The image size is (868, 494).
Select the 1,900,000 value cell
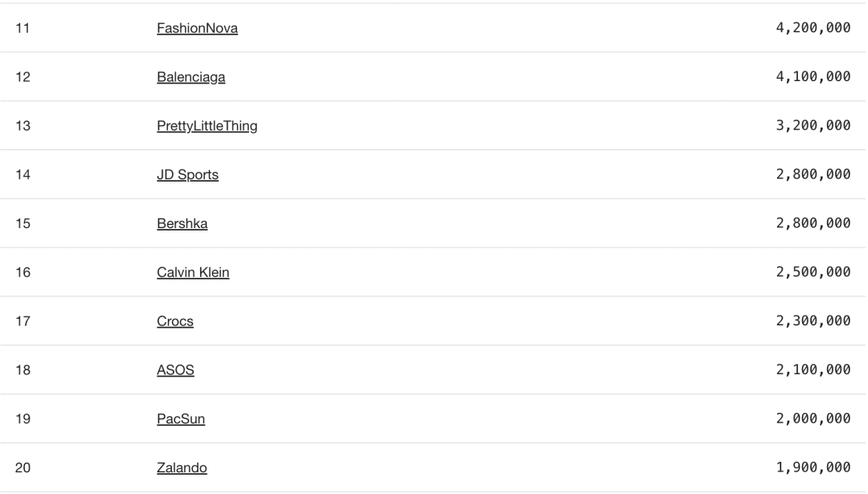[813, 467]
